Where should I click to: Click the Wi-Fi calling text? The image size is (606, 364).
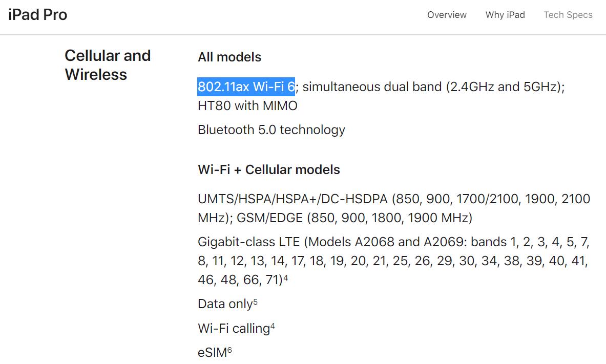[x=234, y=328]
